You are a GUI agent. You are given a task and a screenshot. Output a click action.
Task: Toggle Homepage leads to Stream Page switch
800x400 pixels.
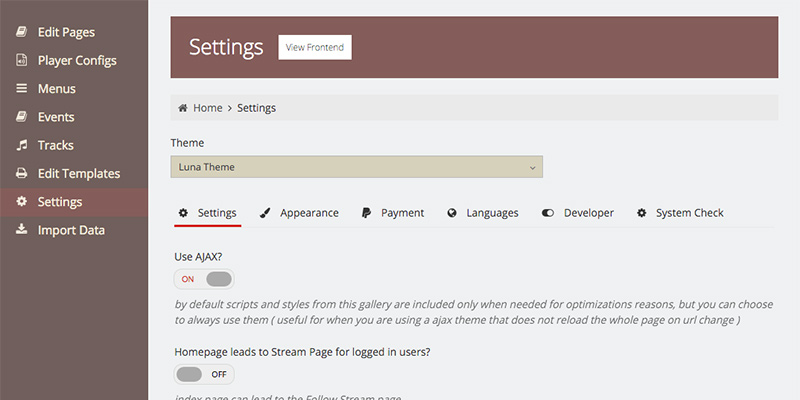[x=204, y=374]
